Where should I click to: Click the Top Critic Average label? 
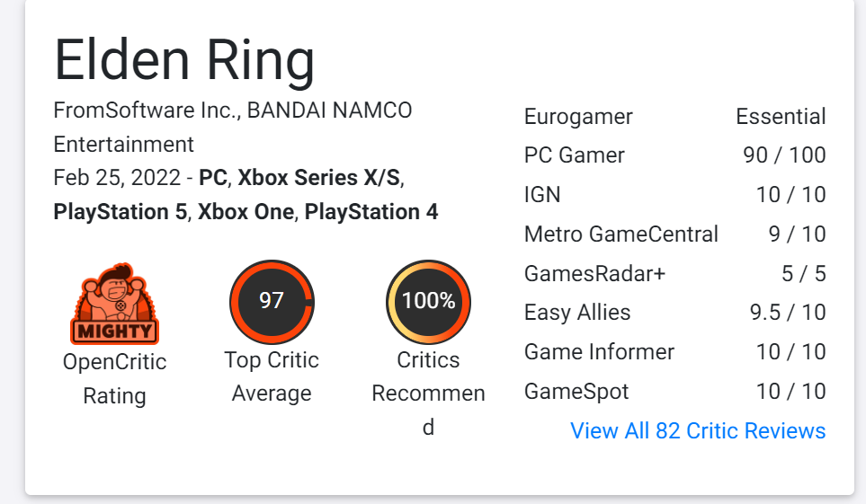[272, 376]
